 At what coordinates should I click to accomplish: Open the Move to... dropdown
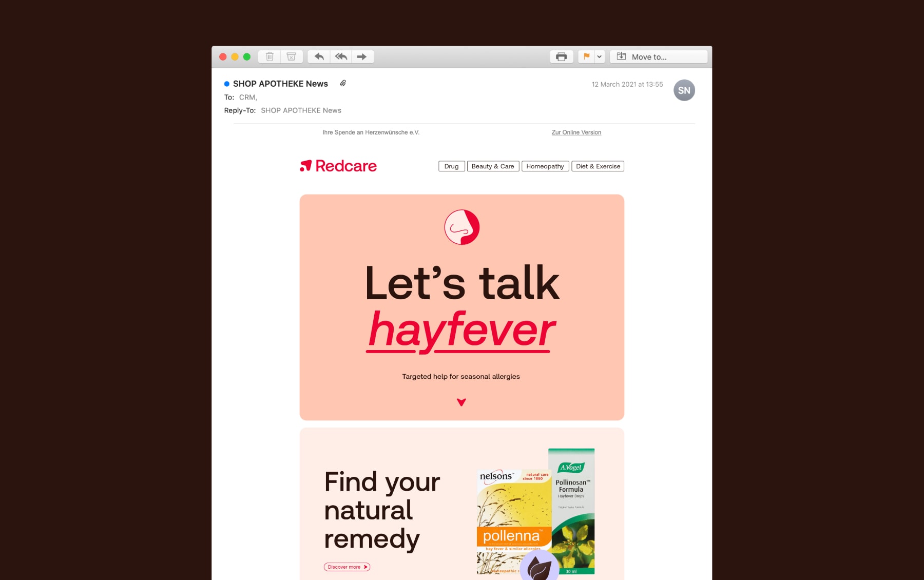pyautogui.click(x=659, y=56)
